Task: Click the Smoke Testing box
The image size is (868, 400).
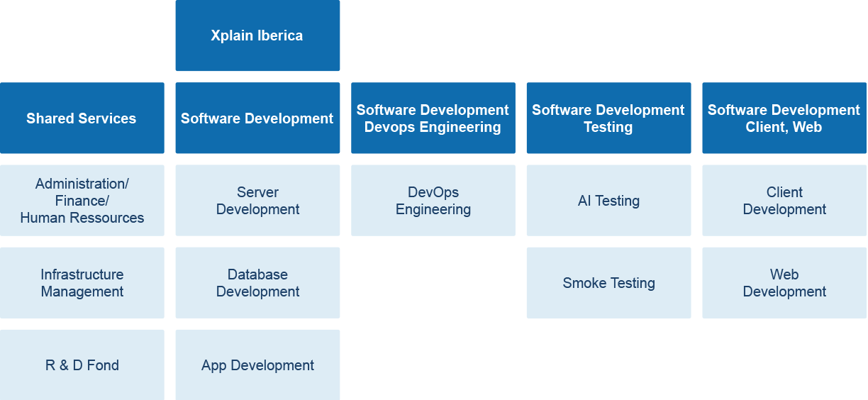Action: point(608,283)
